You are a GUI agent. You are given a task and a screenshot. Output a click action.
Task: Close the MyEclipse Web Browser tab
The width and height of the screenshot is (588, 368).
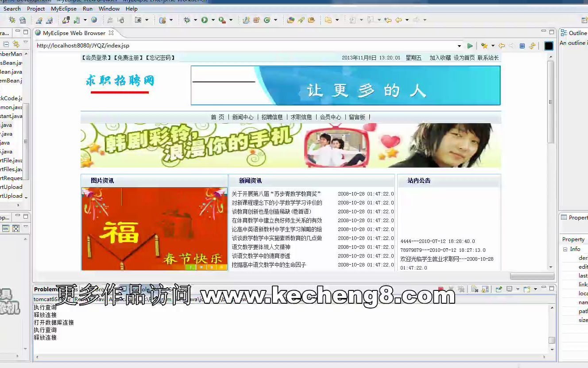(x=111, y=33)
